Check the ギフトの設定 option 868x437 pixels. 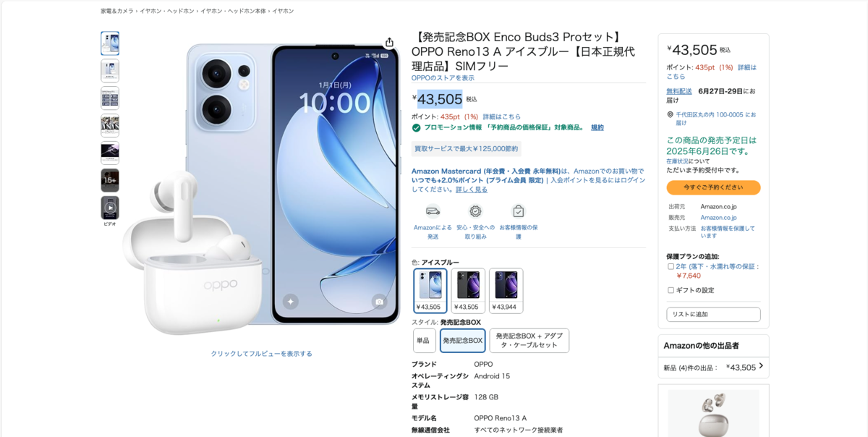point(671,290)
